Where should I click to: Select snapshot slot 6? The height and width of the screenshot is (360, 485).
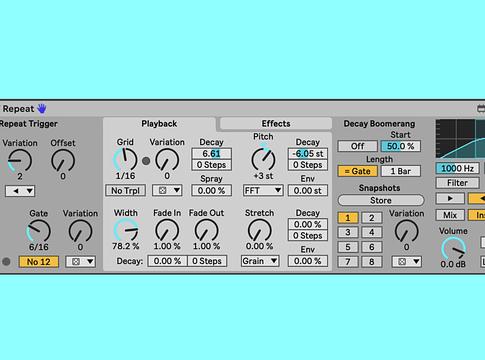tap(372, 247)
